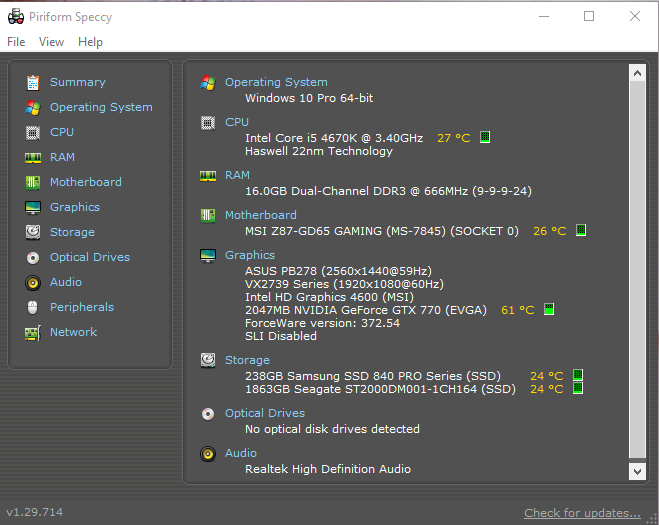Click the motherboard temperature indicator beside 26 °C
This screenshot has width=659, height=525.
(x=580, y=230)
